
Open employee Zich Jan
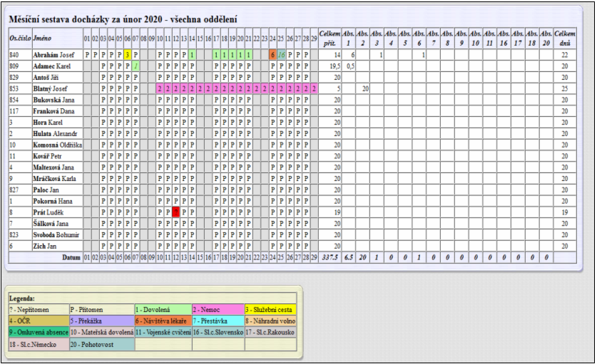tap(44, 246)
